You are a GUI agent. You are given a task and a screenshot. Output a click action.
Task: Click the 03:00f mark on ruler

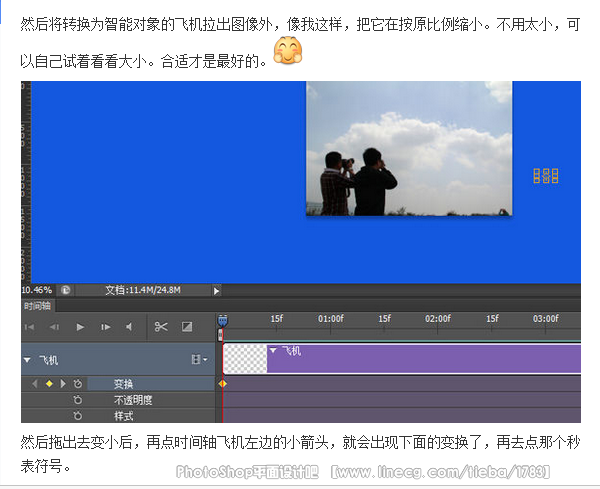546,319
